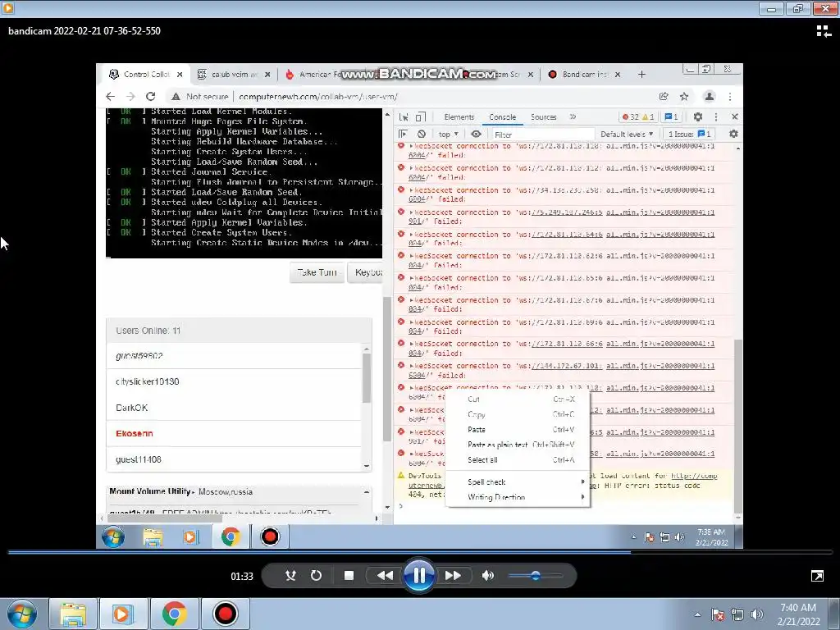Choose Select all in the context menu

pos(520,459)
